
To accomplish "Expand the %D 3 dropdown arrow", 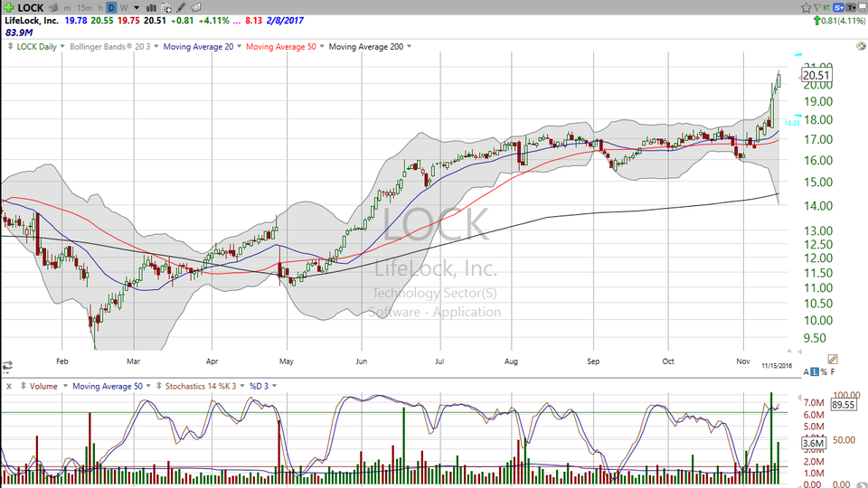I will coord(274,386).
